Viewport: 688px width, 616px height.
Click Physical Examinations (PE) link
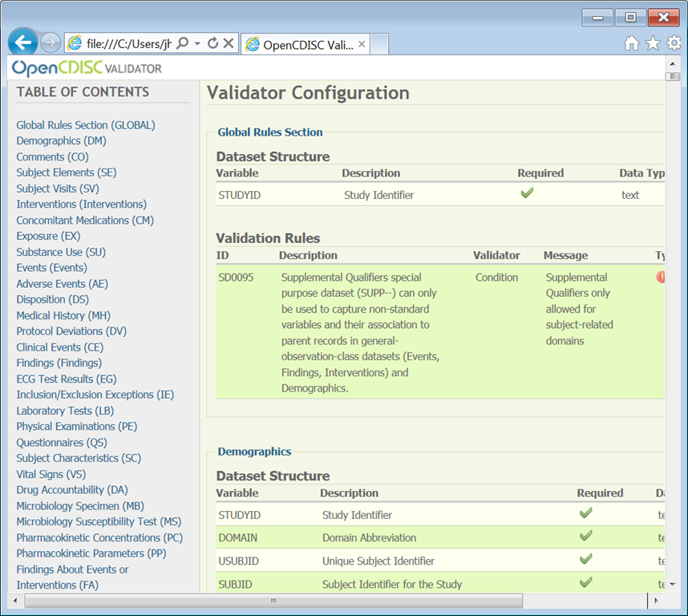(x=77, y=427)
